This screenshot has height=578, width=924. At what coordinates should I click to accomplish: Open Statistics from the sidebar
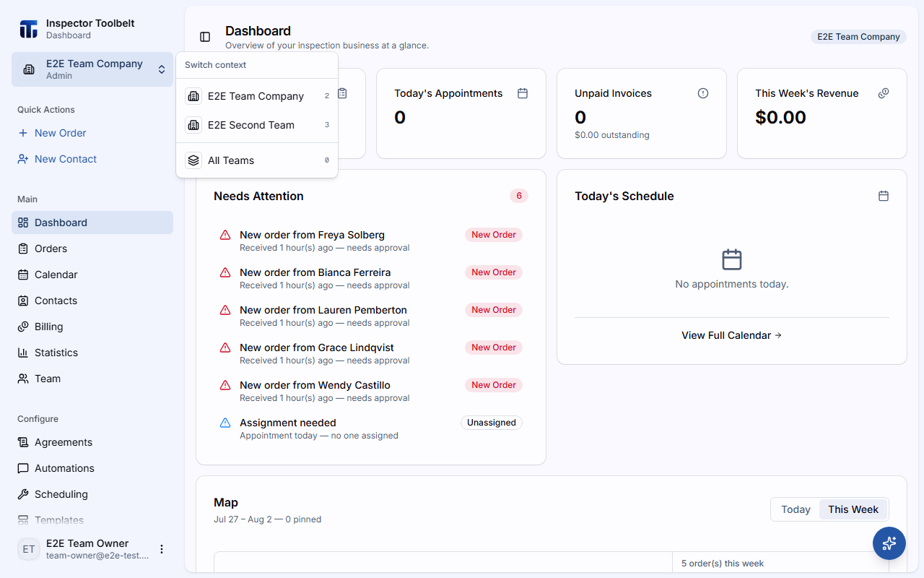pyautogui.click(x=92, y=353)
